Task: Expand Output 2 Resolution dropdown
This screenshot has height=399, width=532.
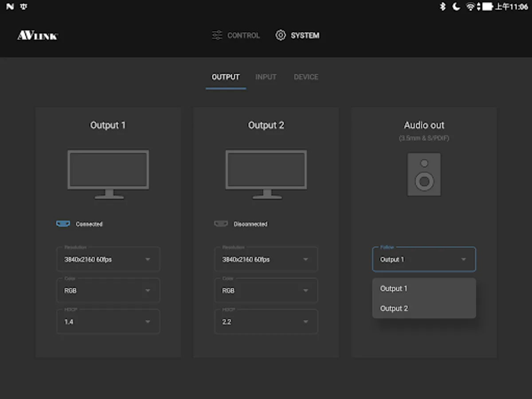Action: point(266,259)
